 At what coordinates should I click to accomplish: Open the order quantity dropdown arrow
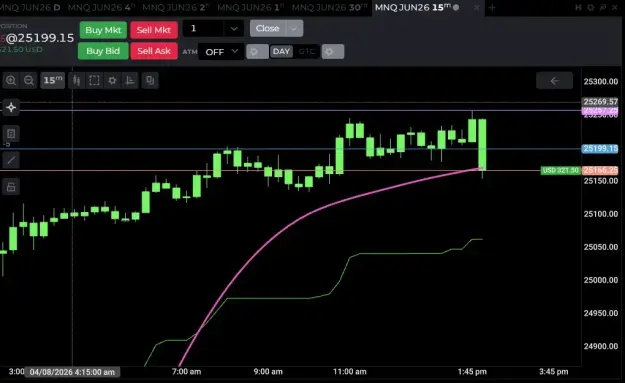(x=234, y=29)
